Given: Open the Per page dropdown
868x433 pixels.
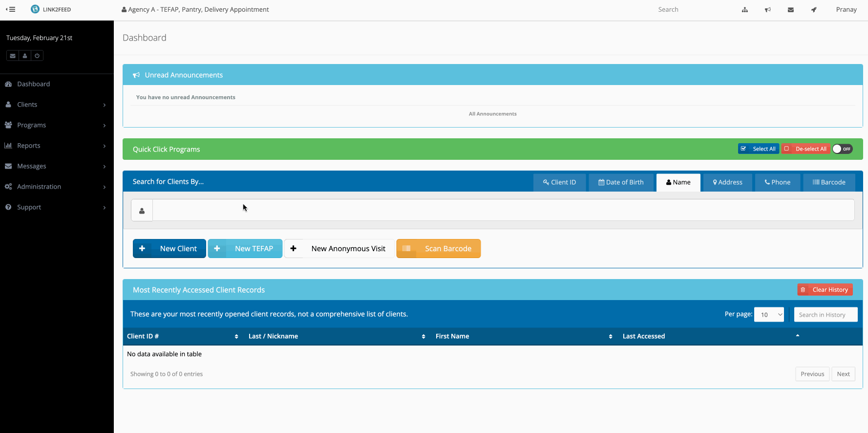Looking at the screenshot, I should click(769, 315).
